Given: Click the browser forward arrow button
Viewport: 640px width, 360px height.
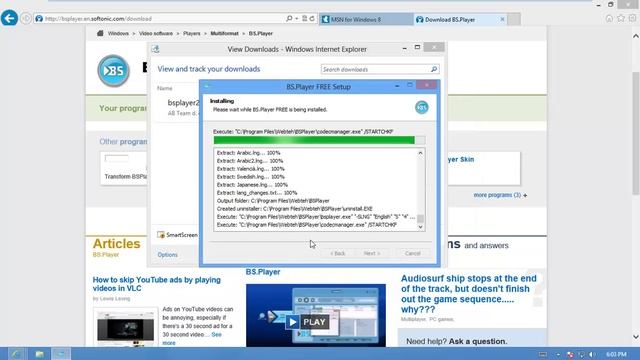Looking at the screenshot, I should point(26,18).
